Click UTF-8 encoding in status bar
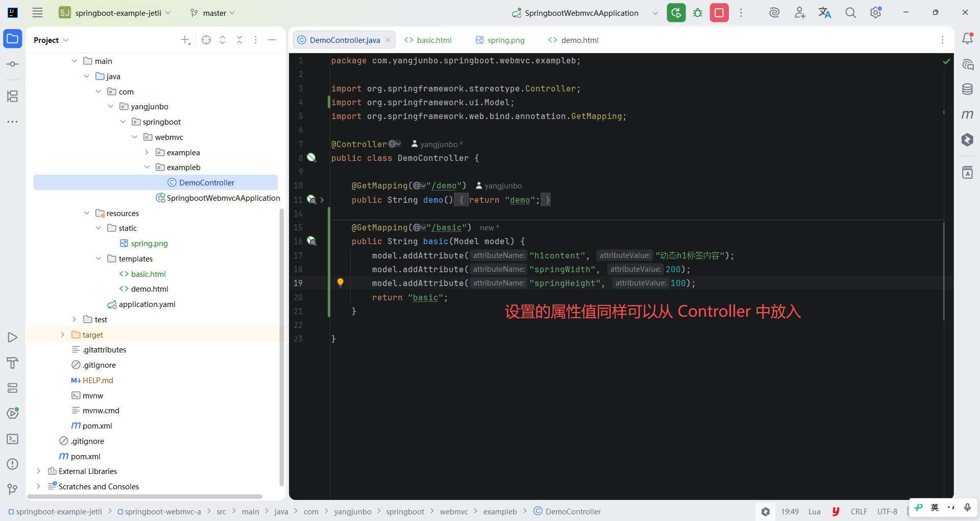The height and width of the screenshot is (521, 980). click(887, 511)
